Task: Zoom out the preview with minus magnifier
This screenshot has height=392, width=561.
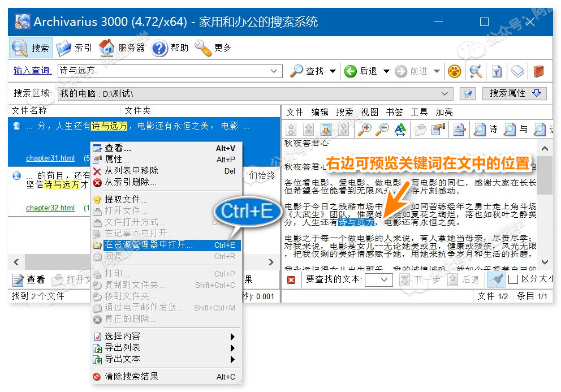Action: (383, 130)
